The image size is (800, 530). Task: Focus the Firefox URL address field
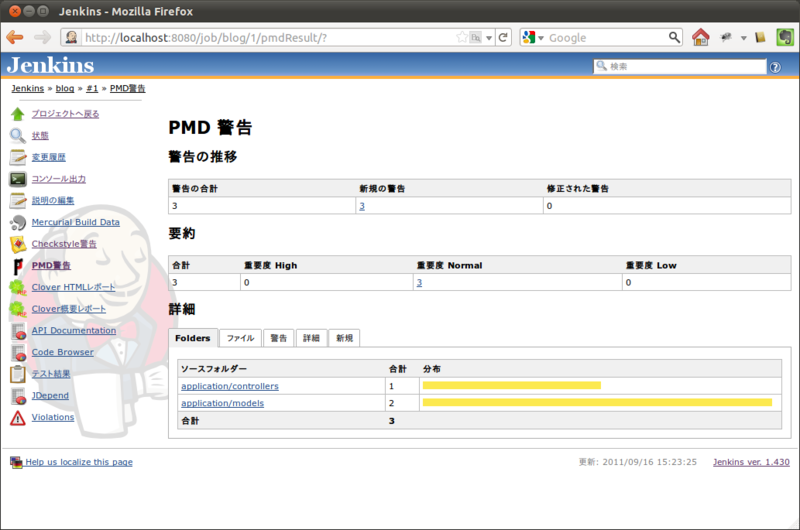click(x=269, y=38)
